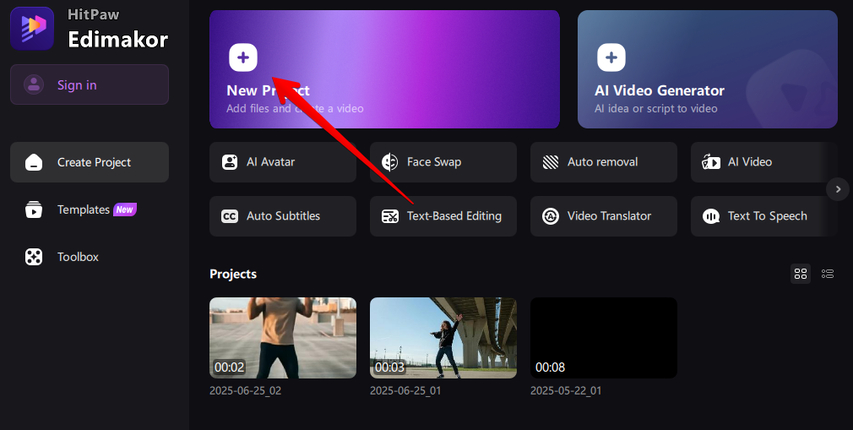This screenshot has height=430, width=853.
Task: Select the Auto removal tool
Action: pyautogui.click(x=603, y=162)
